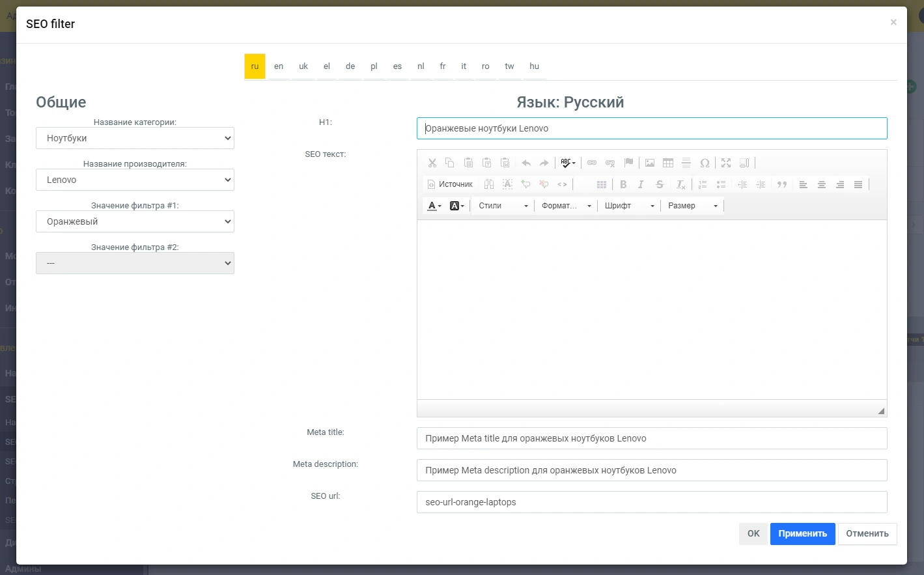
Task: Open the Название категории dropdown
Action: click(135, 138)
